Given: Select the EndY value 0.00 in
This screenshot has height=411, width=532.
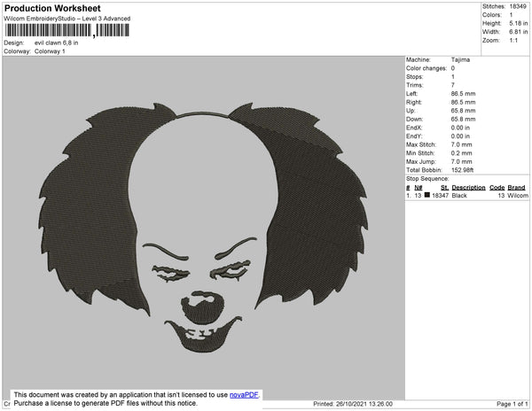Looking at the screenshot, I should point(460,136).
